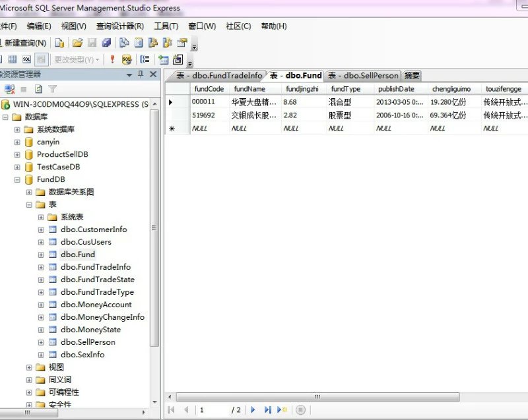The width and height of the screenshot is (528, 420).
Task: Expand the 数据库关系图 folder
Action: point(29,193)
